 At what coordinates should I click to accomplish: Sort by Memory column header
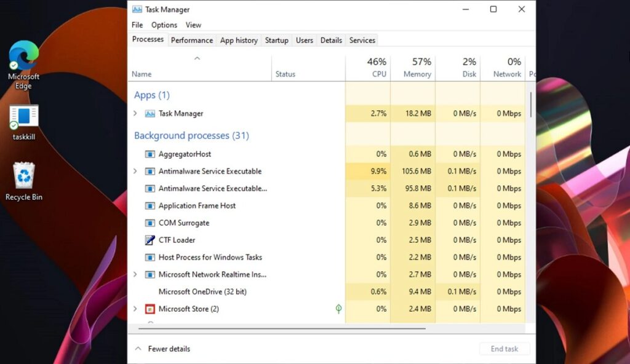coord(413,68)
